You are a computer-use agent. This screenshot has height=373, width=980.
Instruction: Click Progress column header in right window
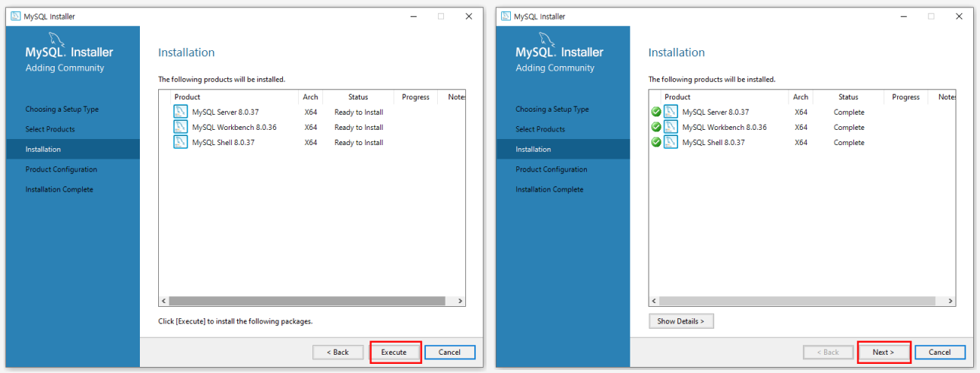[906, 97]
